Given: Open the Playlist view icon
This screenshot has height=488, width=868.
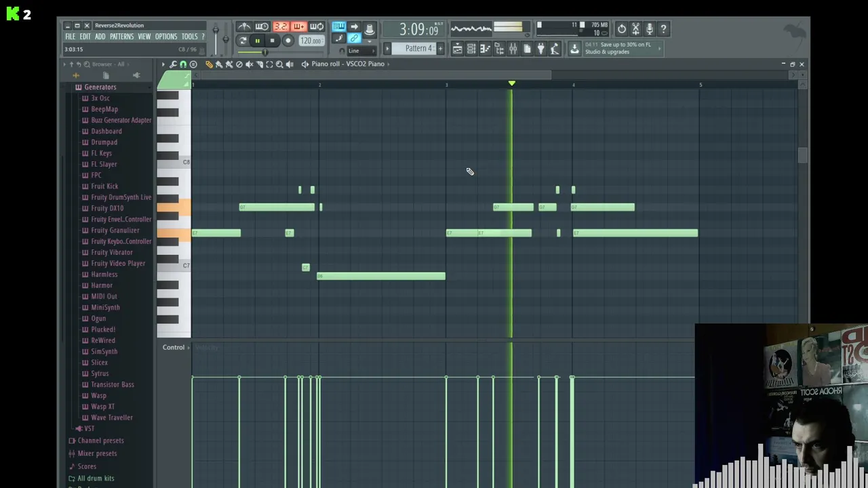Looking at the screenshot, I should pos(457,49).
